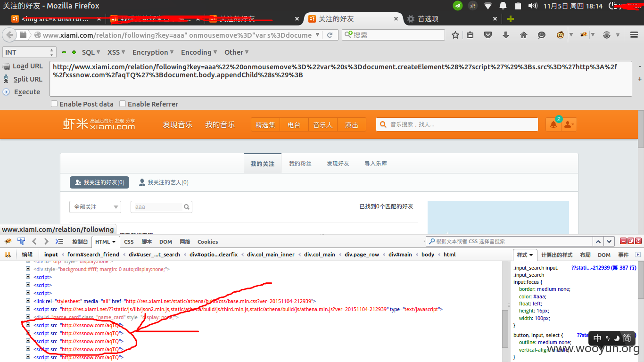Switch to Firebug CSS tab
This screenshot has width=644, height=362.
(129, 241)
